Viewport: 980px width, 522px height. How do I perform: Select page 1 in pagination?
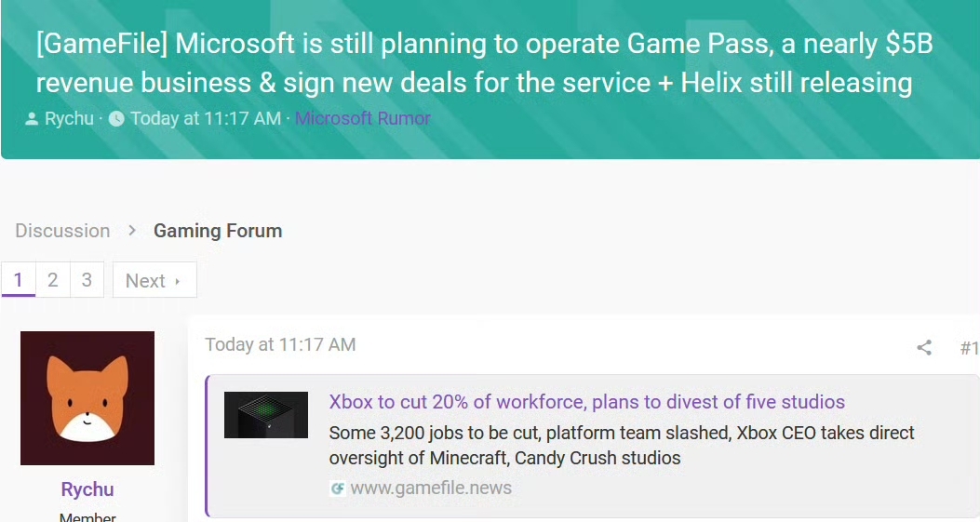point(18,279)
